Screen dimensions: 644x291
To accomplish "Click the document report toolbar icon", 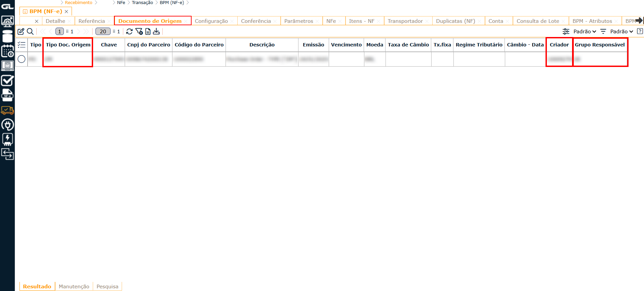I will [x=148, y=31].
